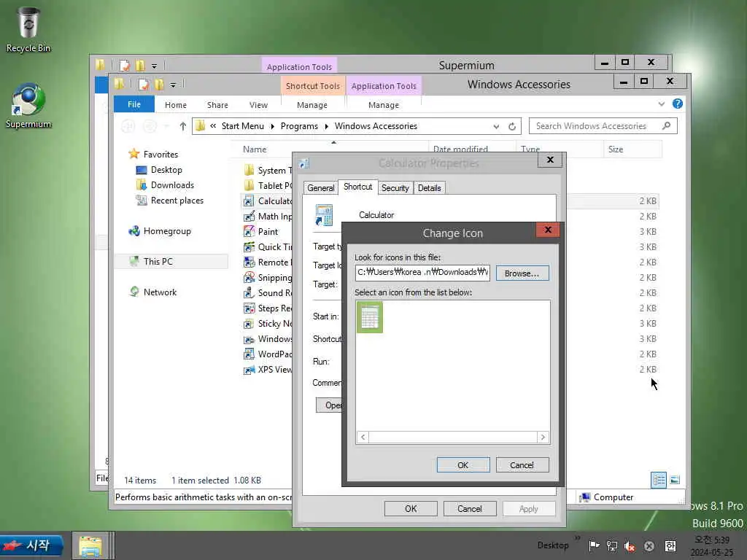
Task: Open Quick Access Toolbar customize dropdown
Action: (173, 85)
